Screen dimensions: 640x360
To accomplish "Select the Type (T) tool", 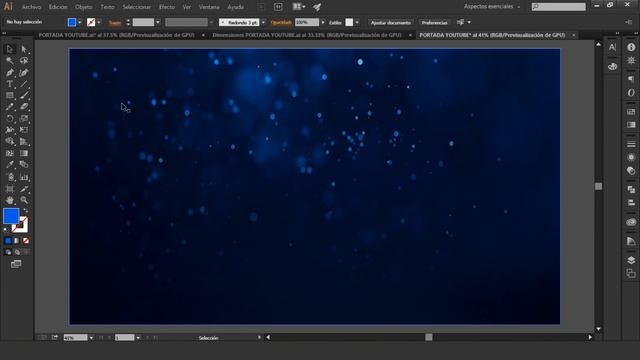I will click(10, 84).
